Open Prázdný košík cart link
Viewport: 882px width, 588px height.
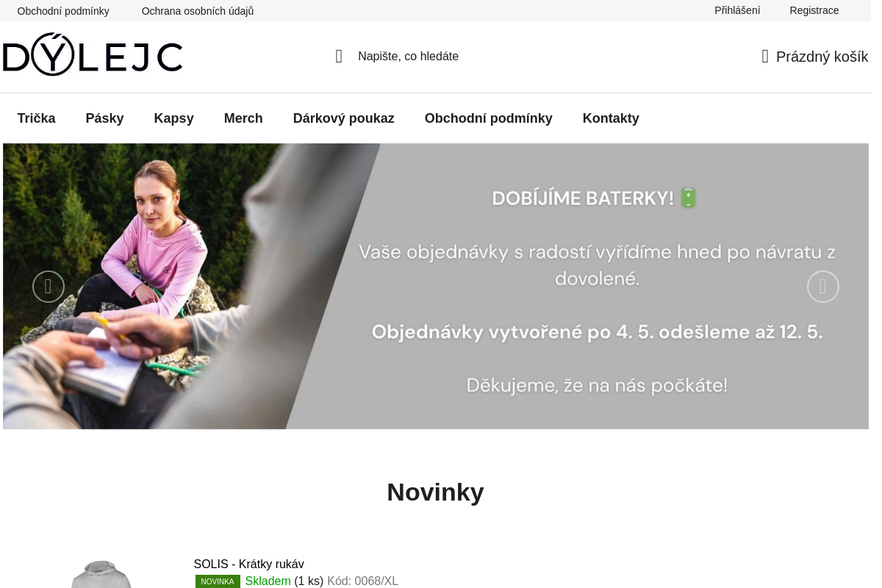pyautogui.click(x=814, y=57)
